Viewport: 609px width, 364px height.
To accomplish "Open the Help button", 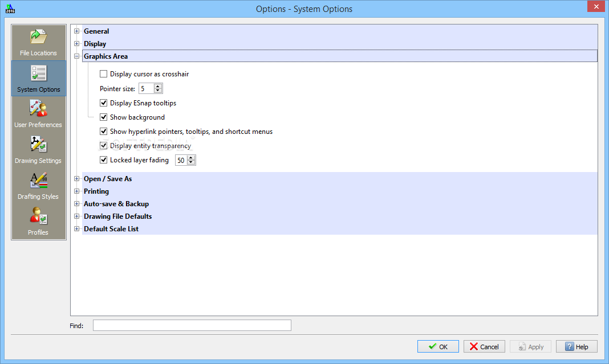I will [x=576, y=346].
